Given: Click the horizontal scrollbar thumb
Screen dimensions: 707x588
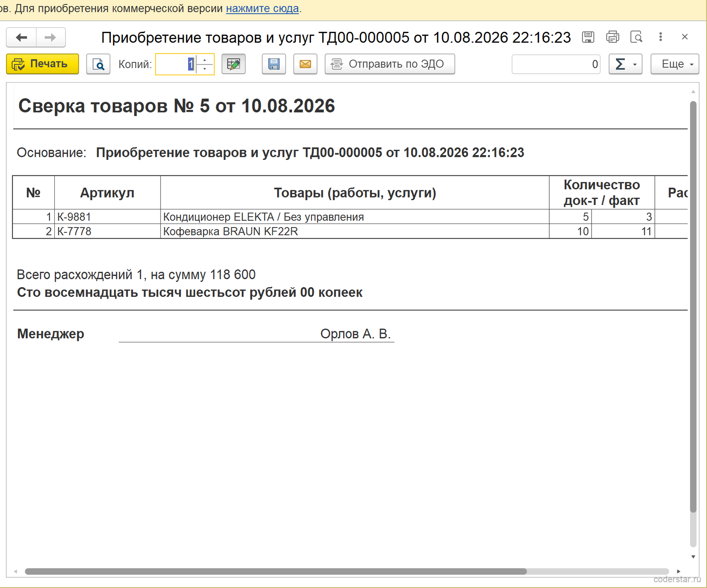Looking at the screenshot, I should (276, 571).
